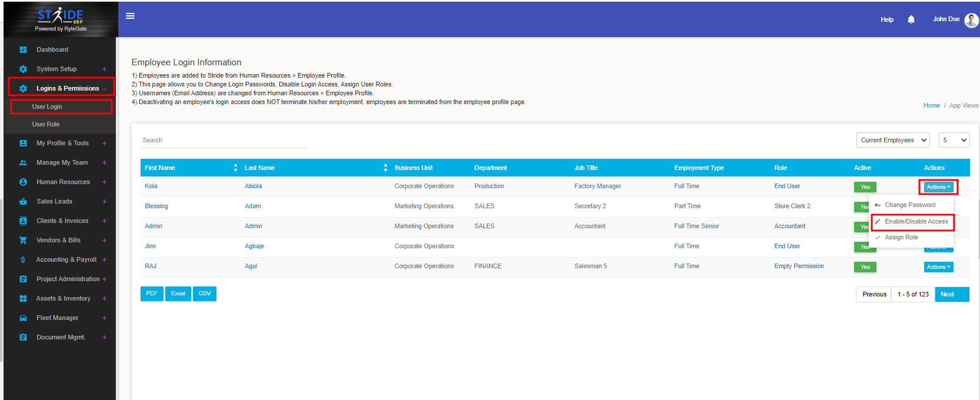The image size is (980, 400).
Task: Export table to Excel
Action: pyautogui.click(x=178, y=294)
